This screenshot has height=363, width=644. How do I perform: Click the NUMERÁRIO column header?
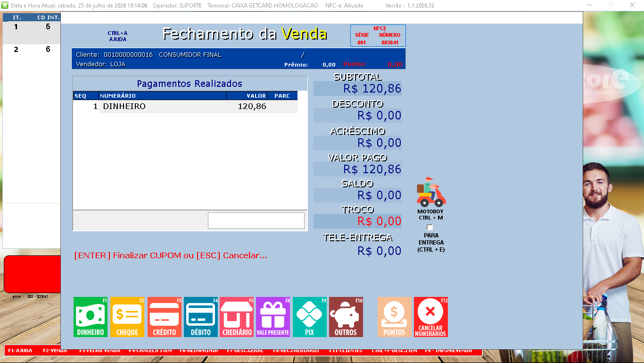click(163, 96)
